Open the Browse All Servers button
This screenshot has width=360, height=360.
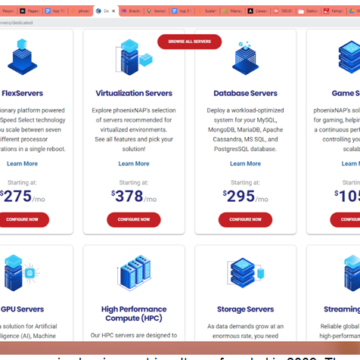[x=189, y=42]
